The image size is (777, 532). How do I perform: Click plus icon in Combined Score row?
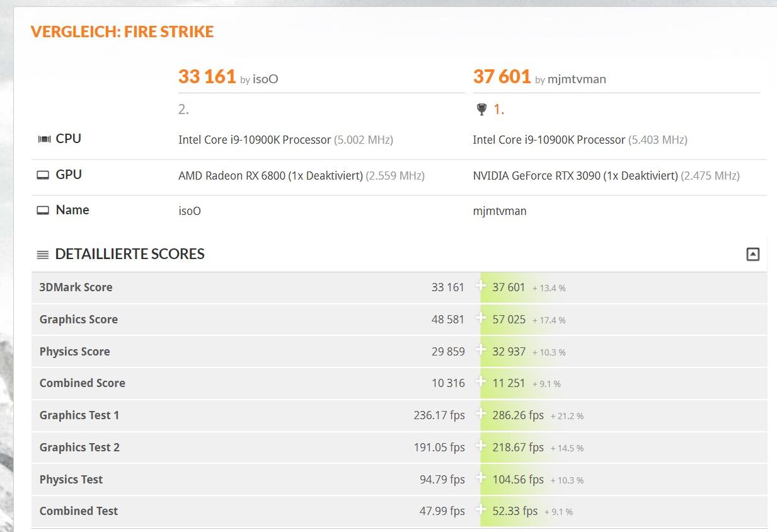[x=481, y=381]
